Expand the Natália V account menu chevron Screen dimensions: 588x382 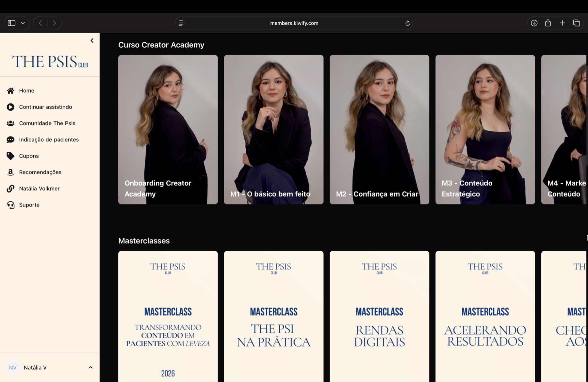pos(90,368)
